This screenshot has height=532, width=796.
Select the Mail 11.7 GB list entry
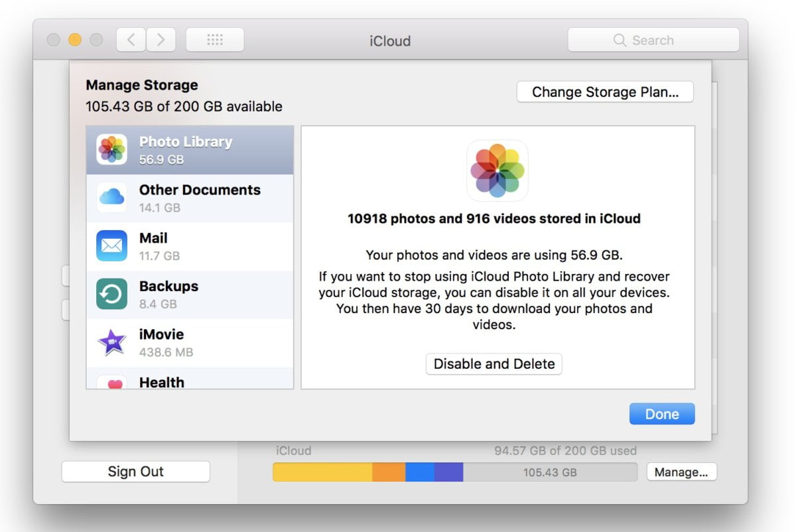pos(199,246)
